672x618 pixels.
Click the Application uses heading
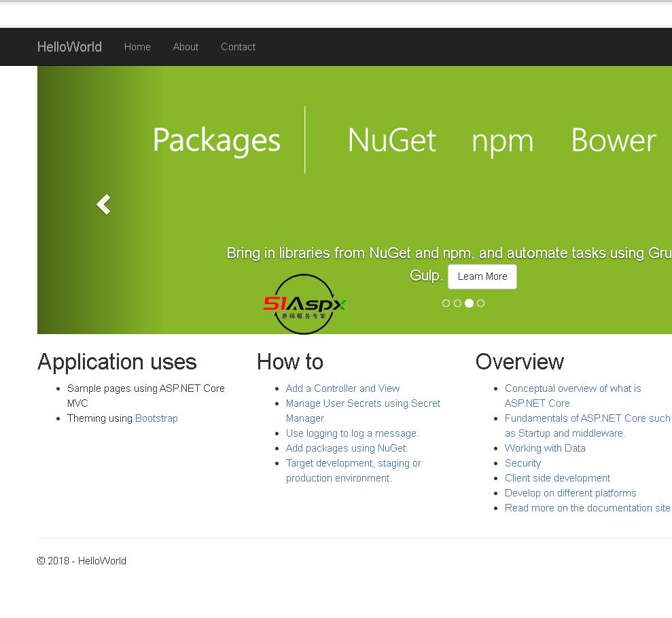[117, 363]
